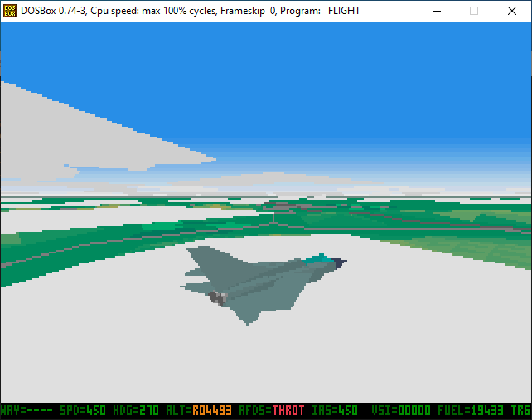Maximize the DOSBox window
Image resolution: width=532 pixels, height=420 pixels.
(x=474, y=11)
